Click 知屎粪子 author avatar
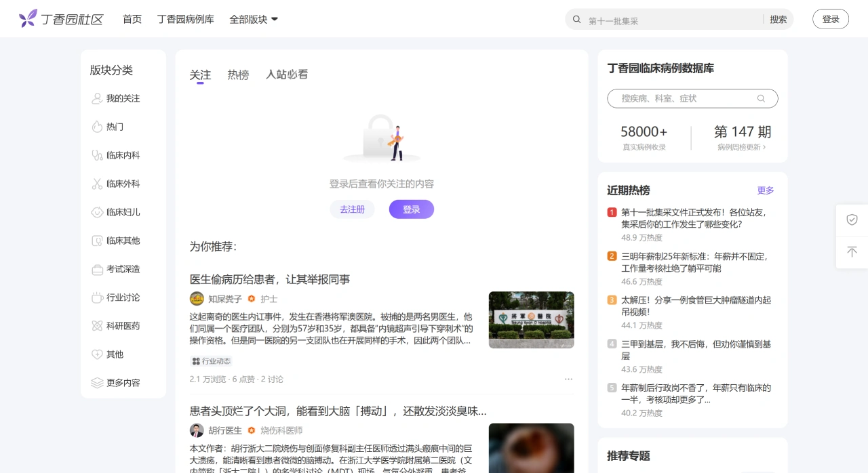The image size is (868, 473). [x=197, y=299]
